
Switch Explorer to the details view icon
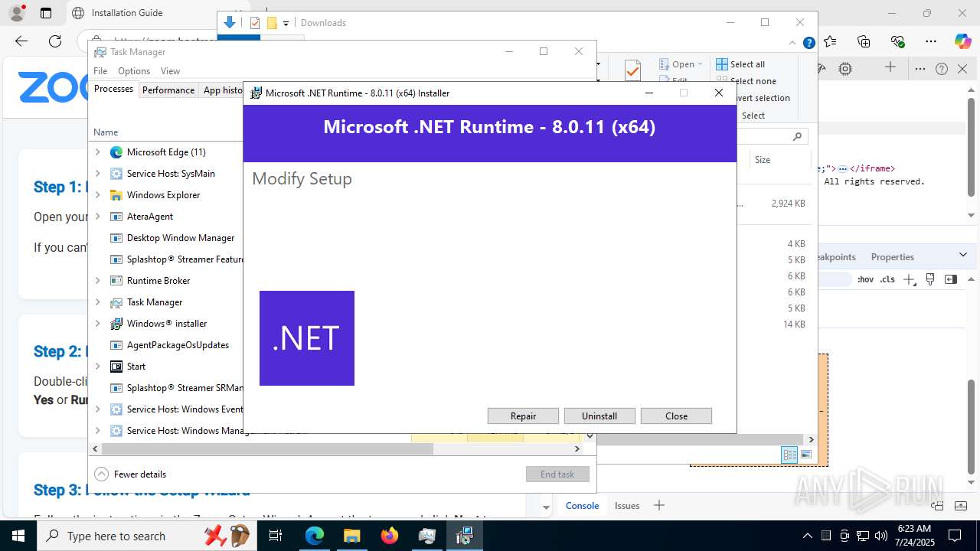(789, 455)
